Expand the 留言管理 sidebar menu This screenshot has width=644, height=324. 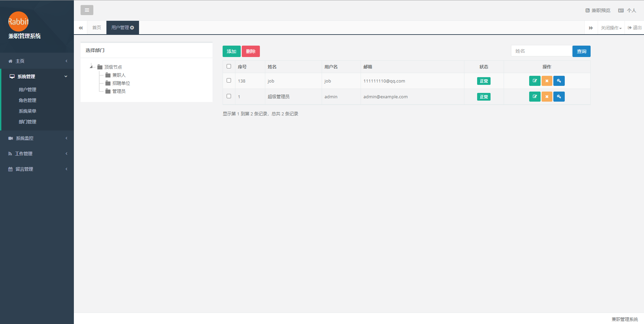pos(37,169)
